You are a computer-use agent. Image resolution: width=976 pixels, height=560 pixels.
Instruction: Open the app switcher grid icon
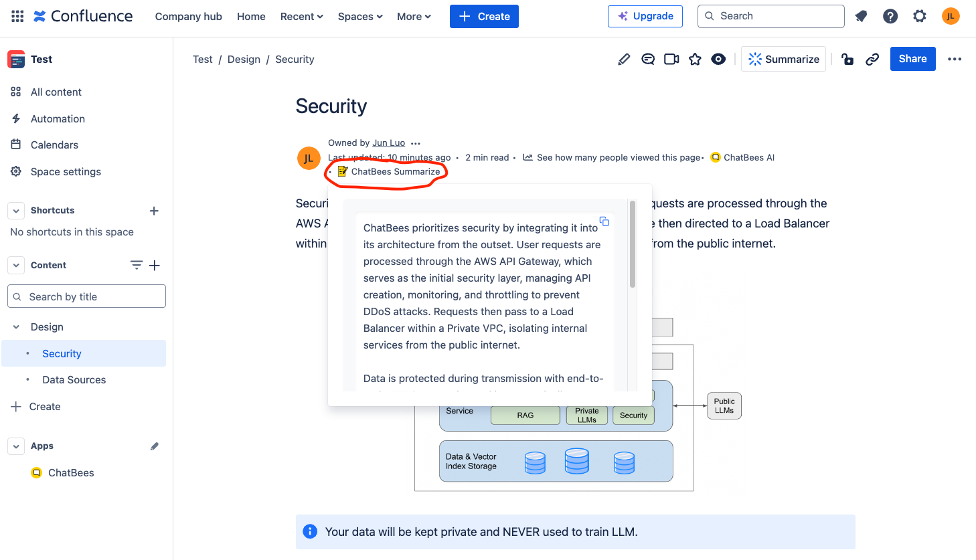tap(17, 16)
